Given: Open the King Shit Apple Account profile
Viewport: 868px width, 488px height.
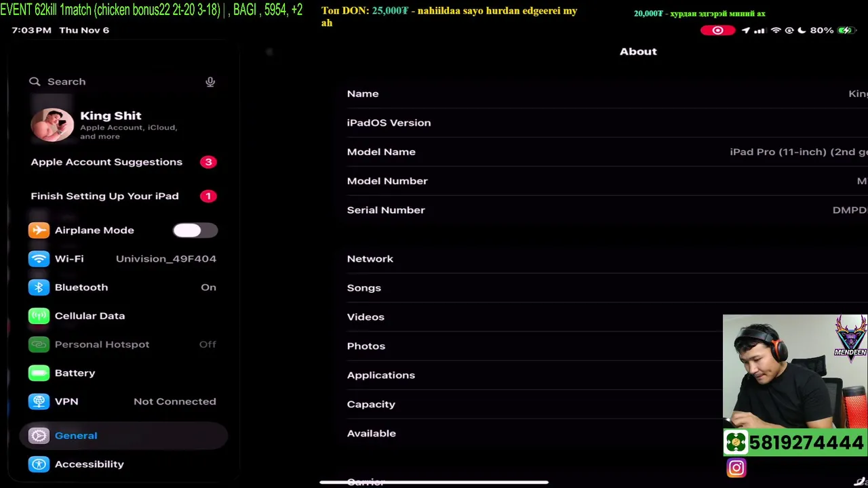Looking at the screenshot, I should coord(123,125).
